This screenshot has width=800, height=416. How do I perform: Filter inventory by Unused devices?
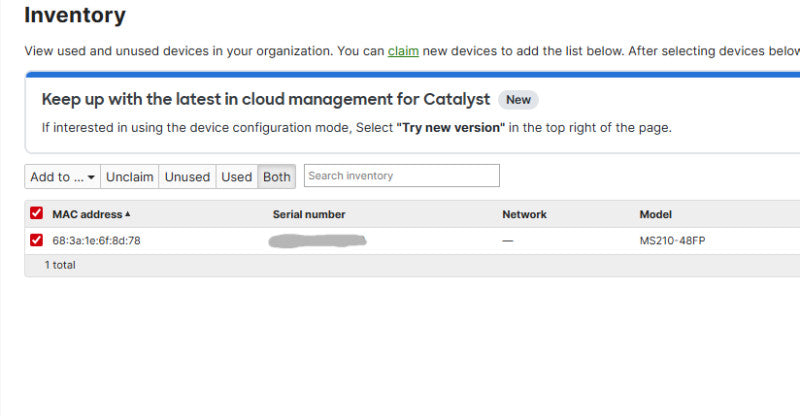coord(187,177)
